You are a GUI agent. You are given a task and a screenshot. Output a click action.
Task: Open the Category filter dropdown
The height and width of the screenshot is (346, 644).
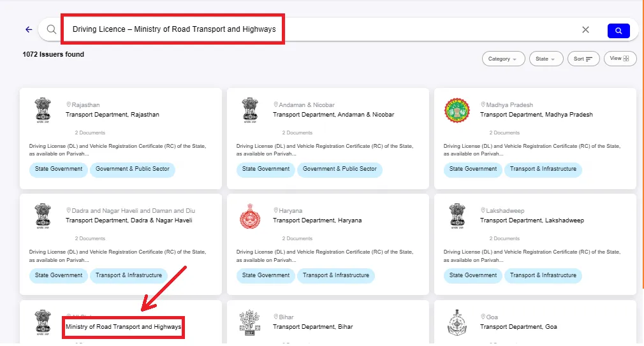(x=503, y=59)
